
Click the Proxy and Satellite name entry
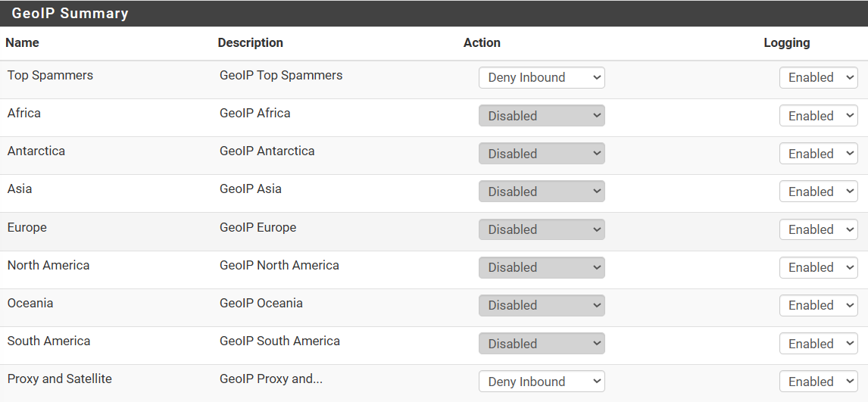[59, 379]
